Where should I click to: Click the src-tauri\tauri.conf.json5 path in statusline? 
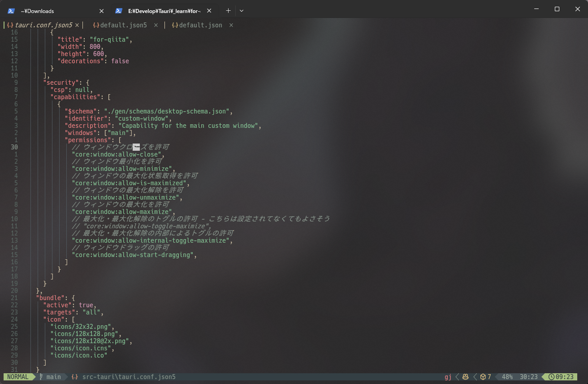point(129,377)
